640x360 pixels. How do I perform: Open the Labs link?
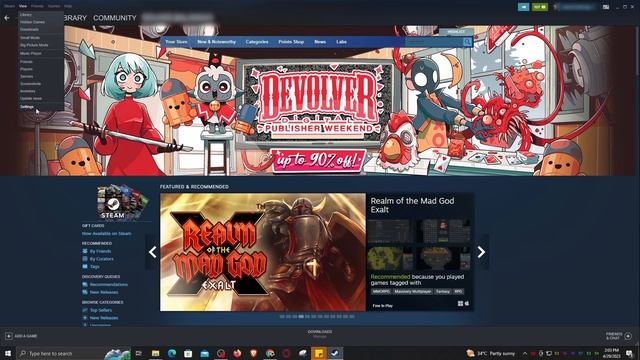coord(341,42)
